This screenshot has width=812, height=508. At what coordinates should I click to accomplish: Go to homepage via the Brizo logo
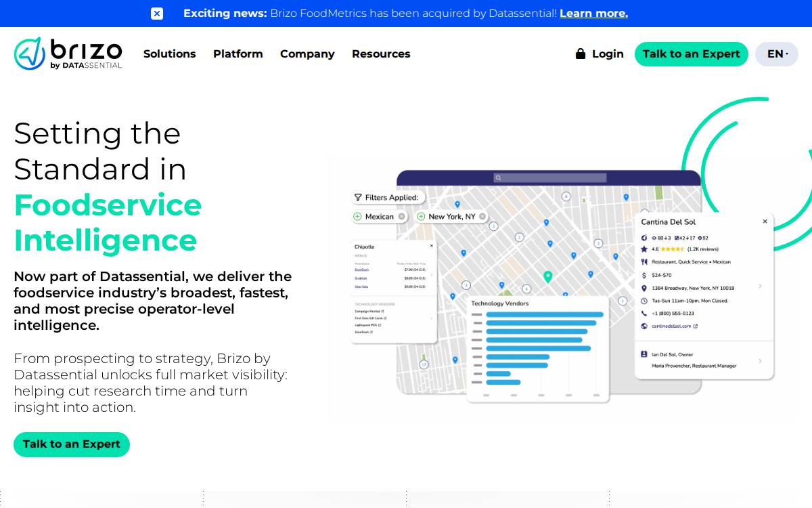click(x=68, y=54)
